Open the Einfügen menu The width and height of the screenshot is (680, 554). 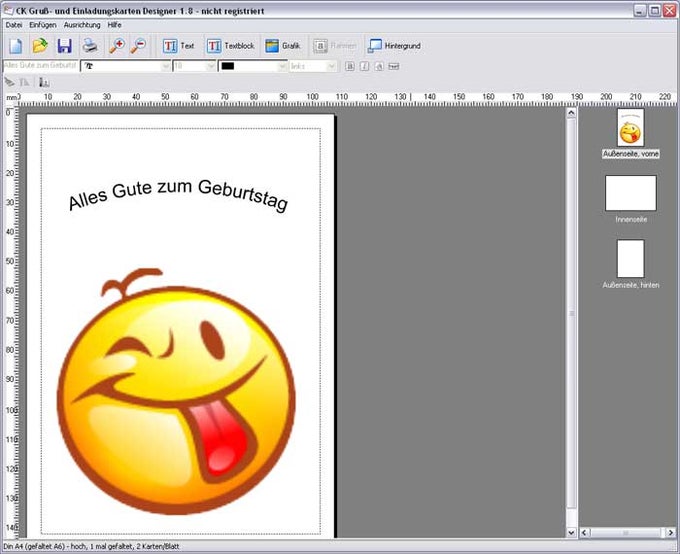click(44, 23)
